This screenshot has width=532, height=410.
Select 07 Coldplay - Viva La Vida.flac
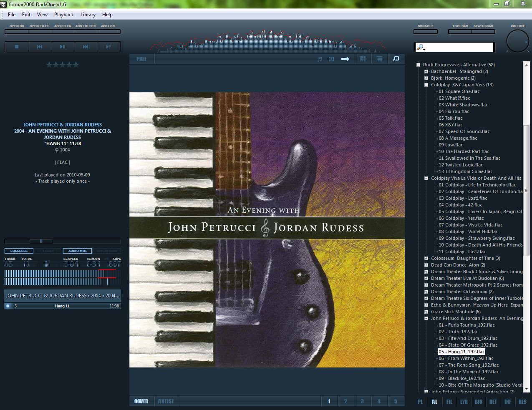pyautogui.click(x=471, y=225)
